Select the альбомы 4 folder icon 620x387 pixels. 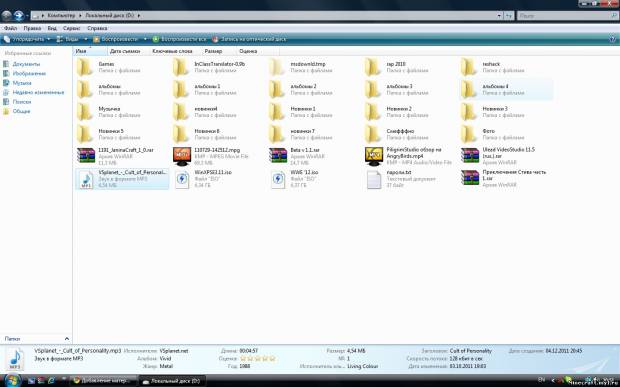[x=469, y=90]
